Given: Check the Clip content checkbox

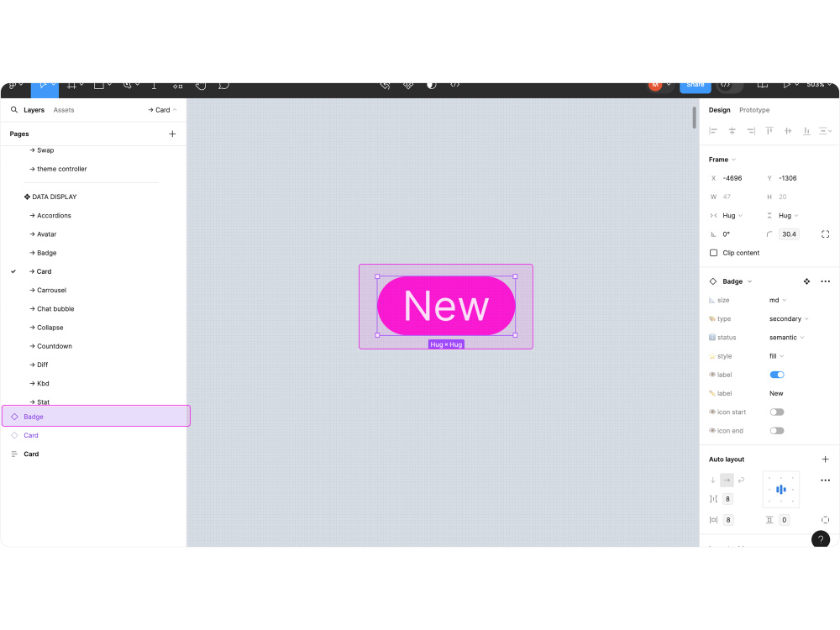Looking at the screenshot, I should [x=713, y=253].
